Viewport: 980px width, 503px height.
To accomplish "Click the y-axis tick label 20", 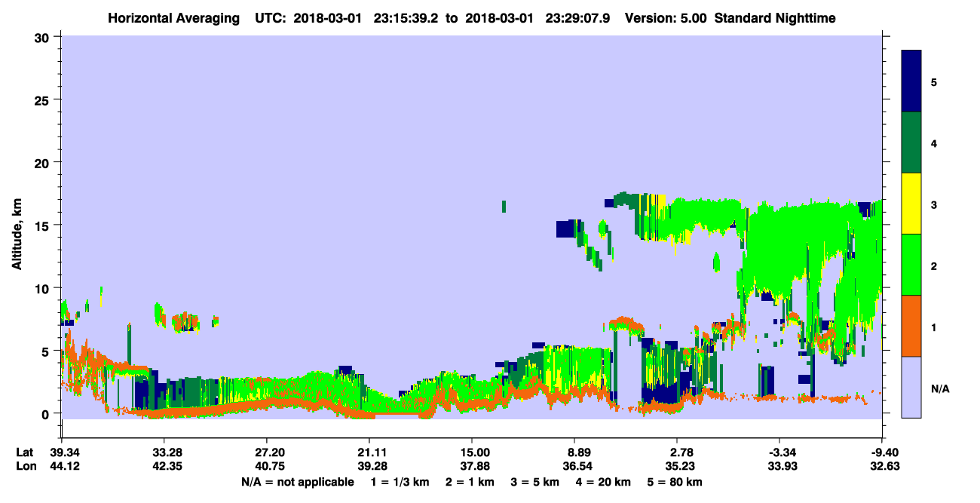I will click(43, 162).
